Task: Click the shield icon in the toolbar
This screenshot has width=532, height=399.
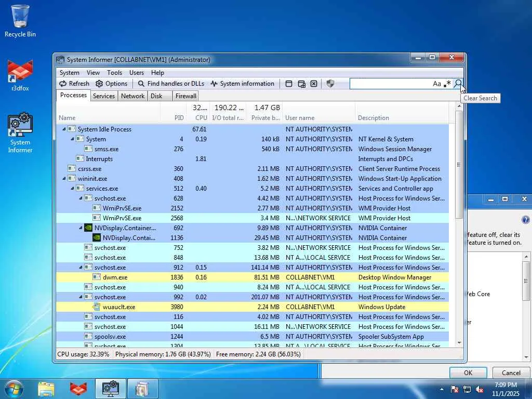Action: (x=330, y=84)
